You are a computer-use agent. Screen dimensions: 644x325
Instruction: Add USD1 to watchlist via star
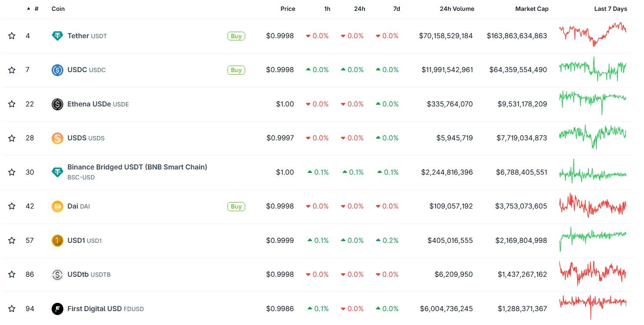[12, 241]
